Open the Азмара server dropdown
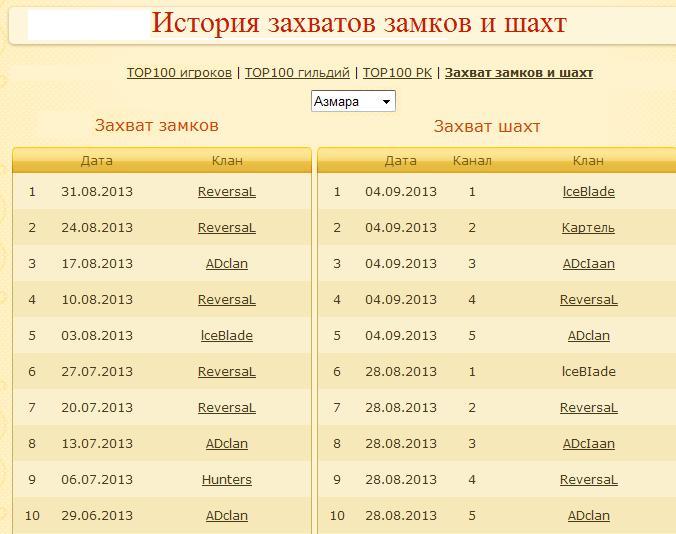This screenshot has width=676, height=534. pos(353,101)
